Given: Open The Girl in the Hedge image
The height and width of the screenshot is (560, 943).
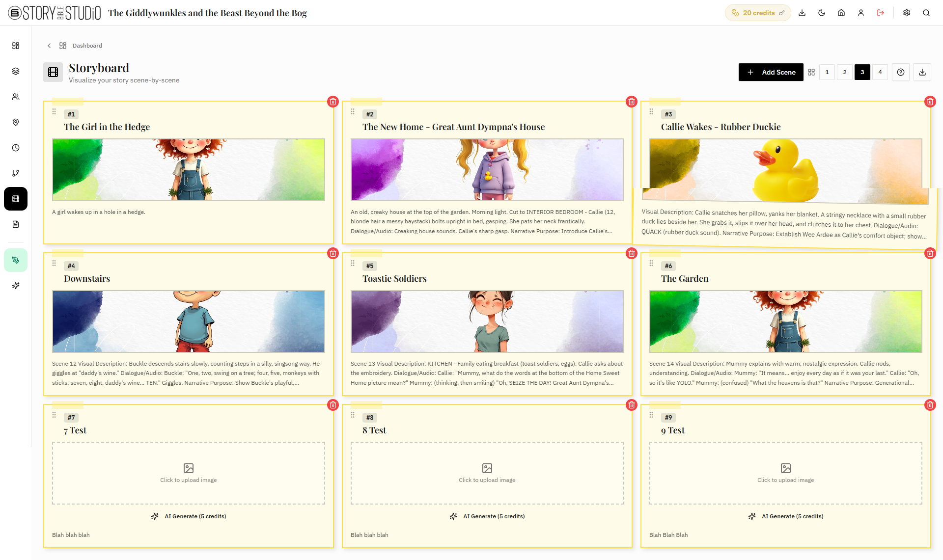Looking at the screenshot, I should pos(189,170).
